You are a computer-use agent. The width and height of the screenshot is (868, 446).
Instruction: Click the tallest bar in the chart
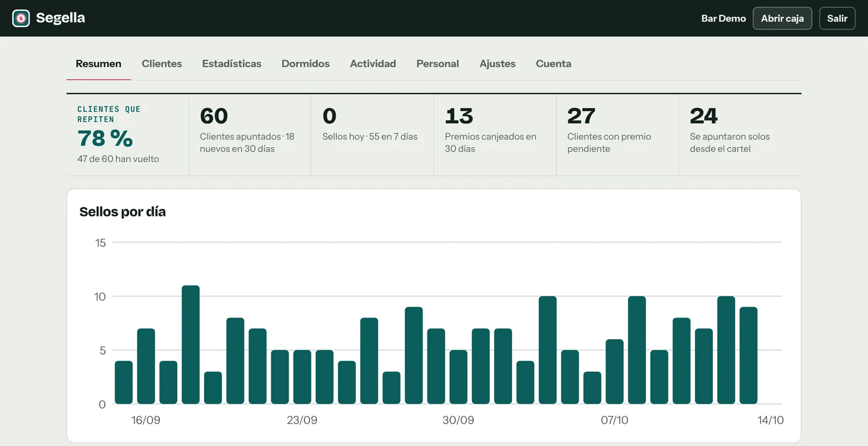click(x=190, y=345)
